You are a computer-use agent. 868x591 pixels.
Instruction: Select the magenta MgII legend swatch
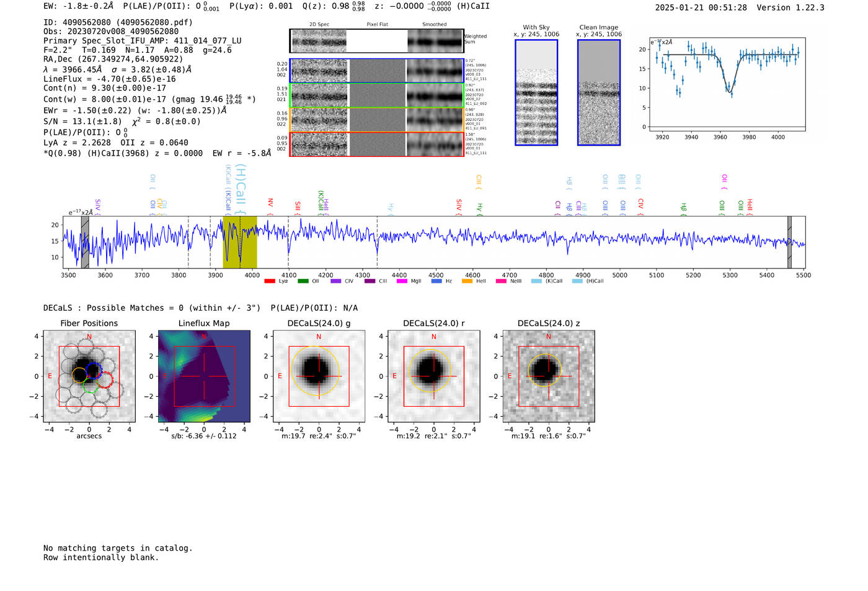tap(402, 281)
